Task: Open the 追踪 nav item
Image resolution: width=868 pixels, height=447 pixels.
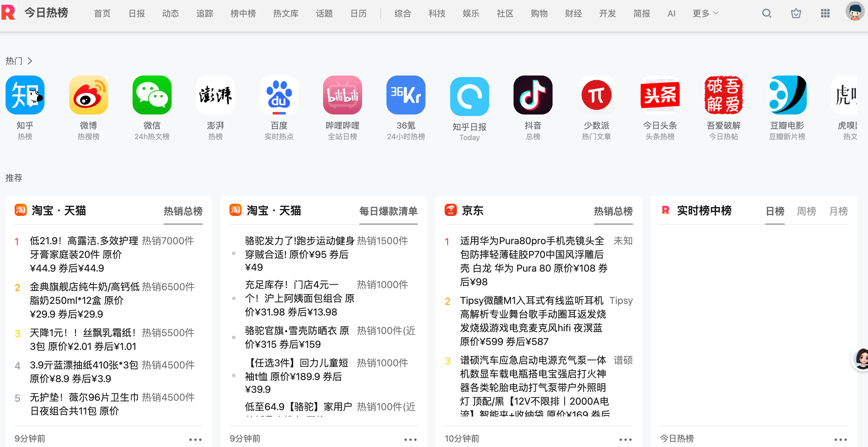Action: pyautogui.click(x=205, y=13)
